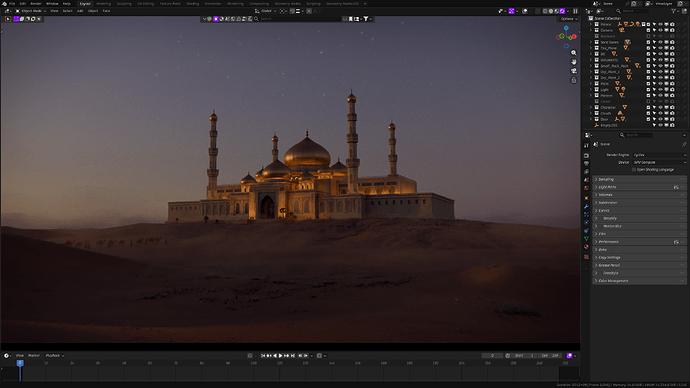Toggle camera view icon in viewport
Viewport: 690px width, 388px height.
573,71
